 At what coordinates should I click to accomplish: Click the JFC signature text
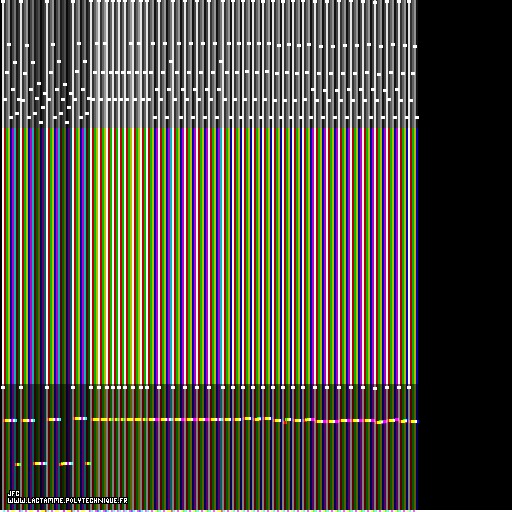(x=14, y=494)
